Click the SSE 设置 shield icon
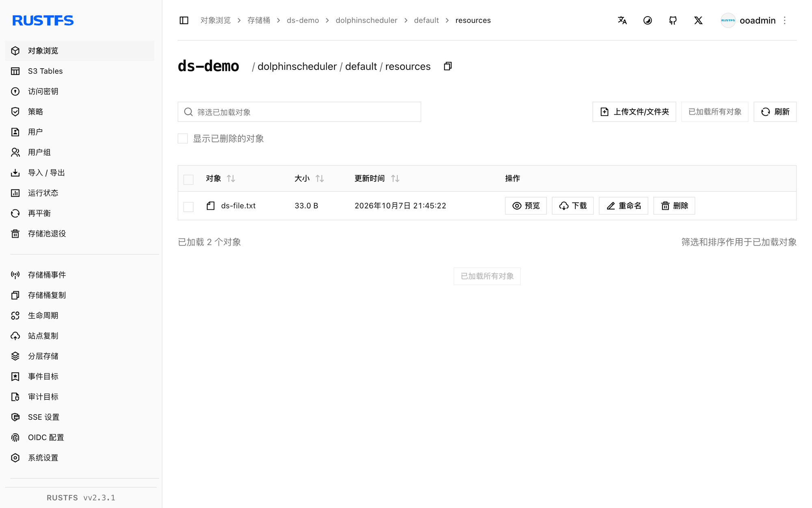 tap(15, 417)
